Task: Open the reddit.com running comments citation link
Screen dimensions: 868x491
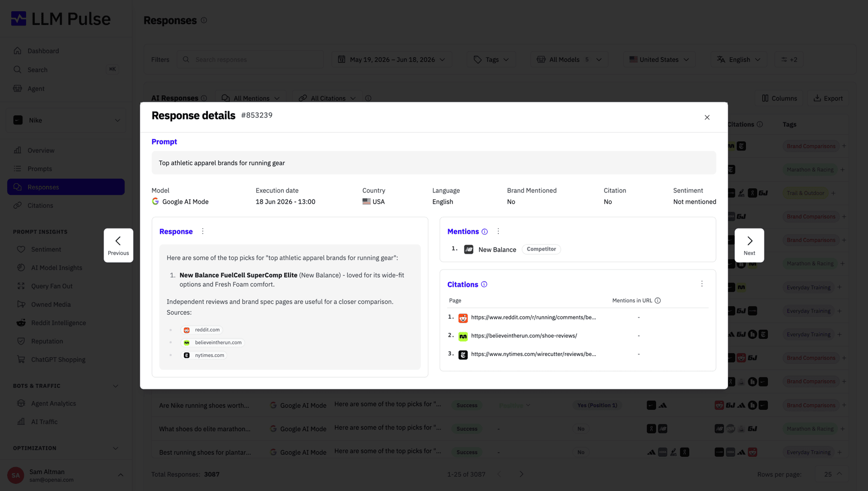Action: tap(533, 317)
